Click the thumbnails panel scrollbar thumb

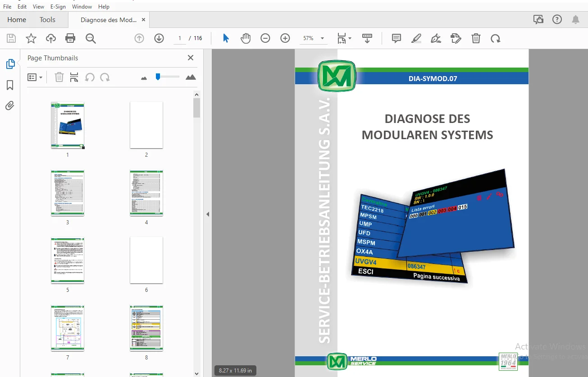[197, 108]
